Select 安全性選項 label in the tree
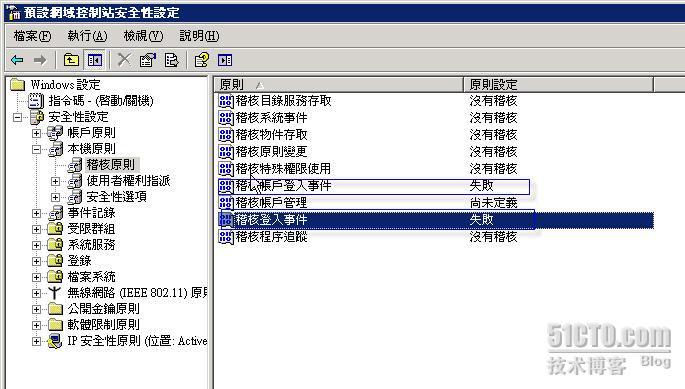This screenshot has height=389, width=685. tap(116, 197)
